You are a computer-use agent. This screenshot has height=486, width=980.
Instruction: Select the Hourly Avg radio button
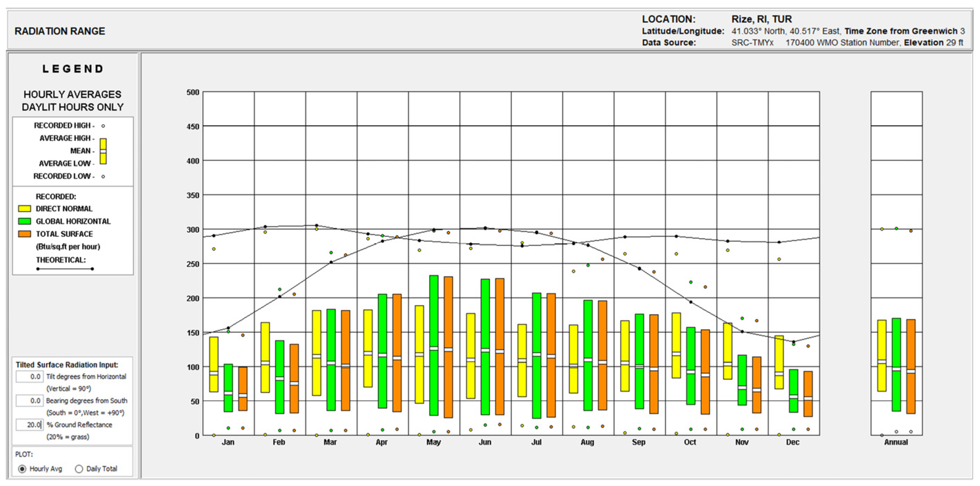coord(22,468)
